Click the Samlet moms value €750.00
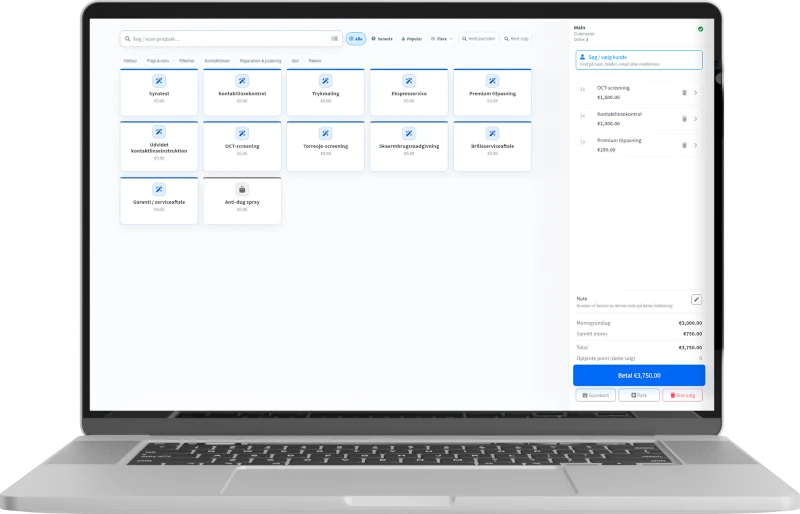 click(692, 334)
